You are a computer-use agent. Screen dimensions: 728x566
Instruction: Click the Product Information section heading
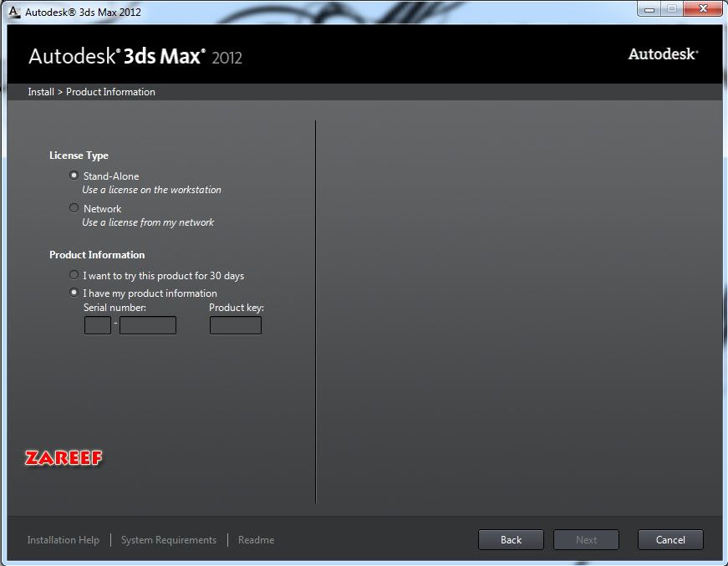(x=97, y=255)
